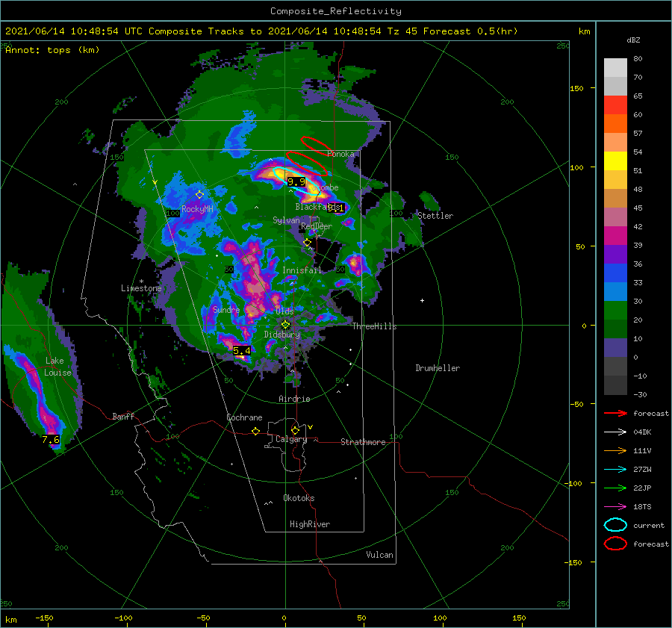The height and width of the screenshot is (628, 672).
Task: Click the Composite Tracks timestamp header
Action: [x=261, y=31]
